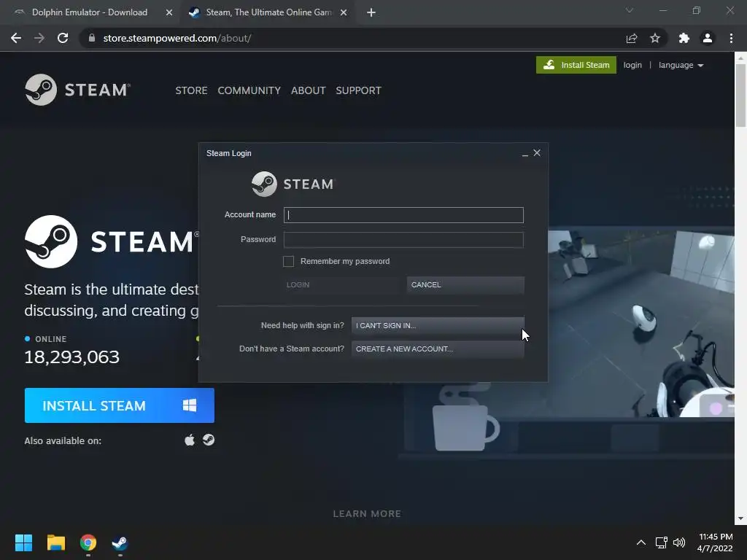Expand the language dropdown
The height and width of the screenshot is (560, 747).
click(x=681, y=65)
